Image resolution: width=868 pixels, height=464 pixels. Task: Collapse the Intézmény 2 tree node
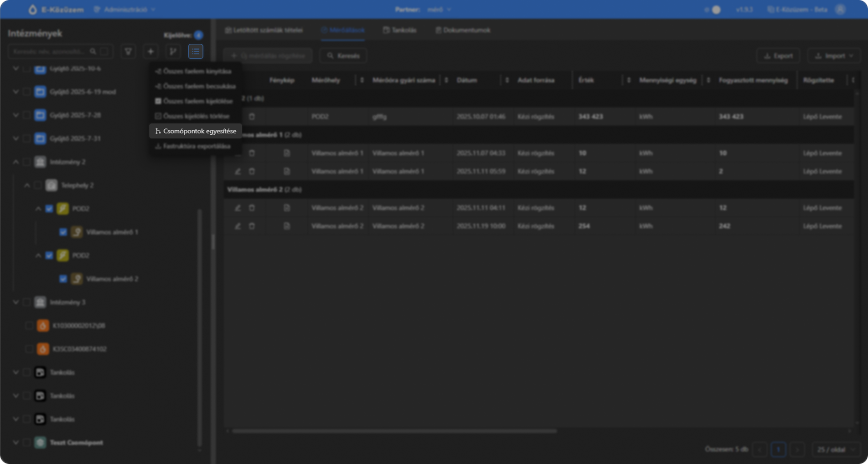tap(16, 162)
